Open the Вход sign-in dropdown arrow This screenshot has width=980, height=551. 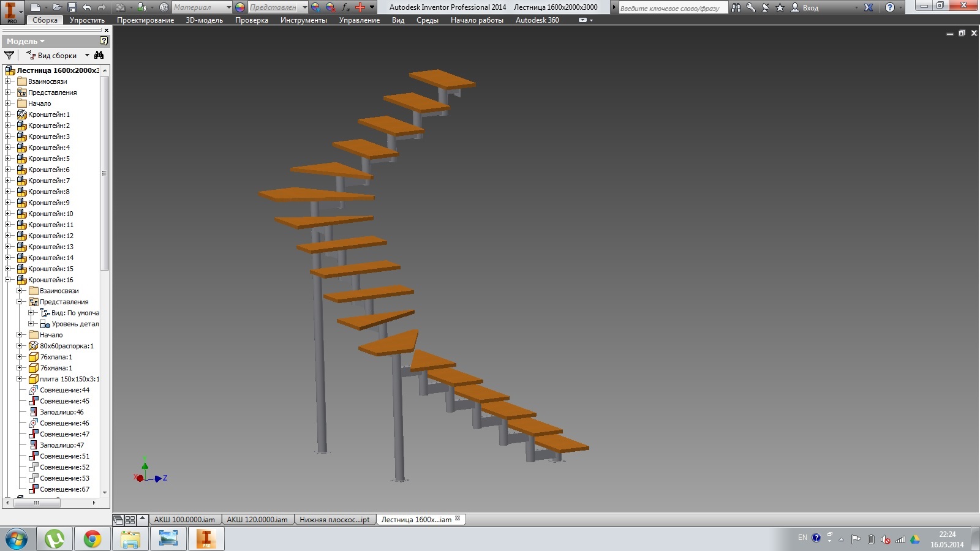(x=856, y=7)
